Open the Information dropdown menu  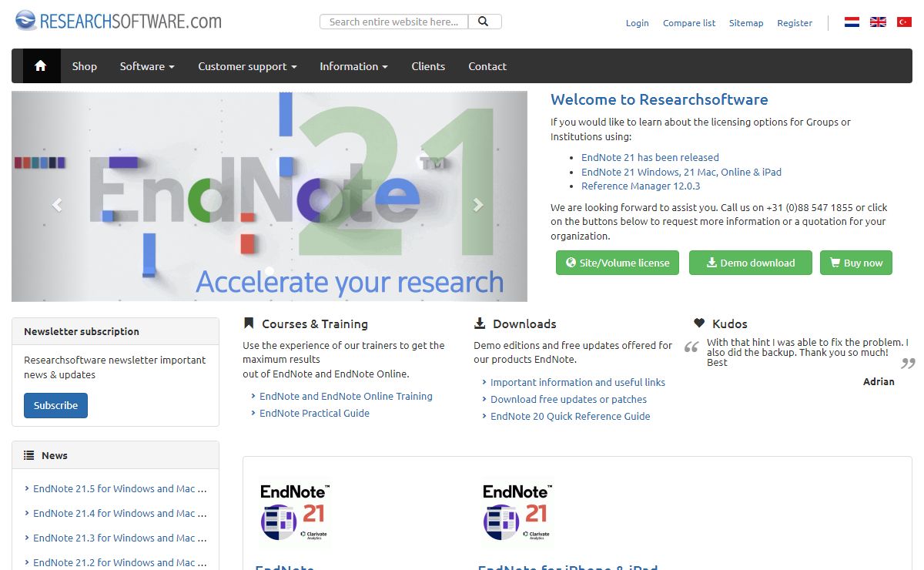coord(353,66)
